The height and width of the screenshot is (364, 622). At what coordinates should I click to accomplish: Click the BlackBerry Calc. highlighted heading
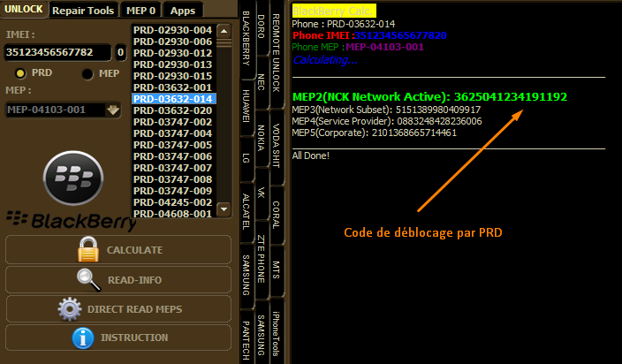click(x=334, y=11)
